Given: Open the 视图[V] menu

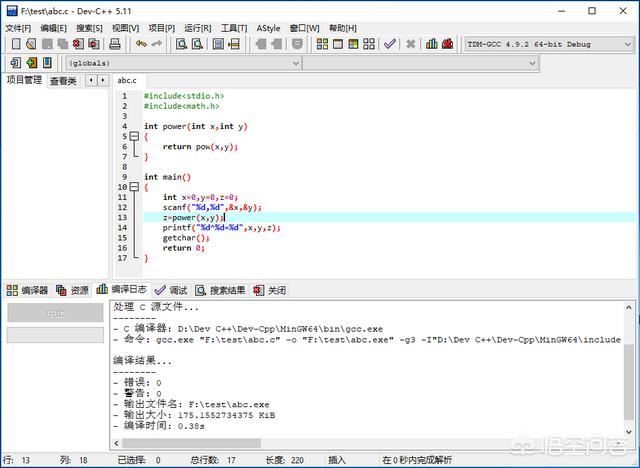Looking at the screenshot, I should tap(125, 28).
